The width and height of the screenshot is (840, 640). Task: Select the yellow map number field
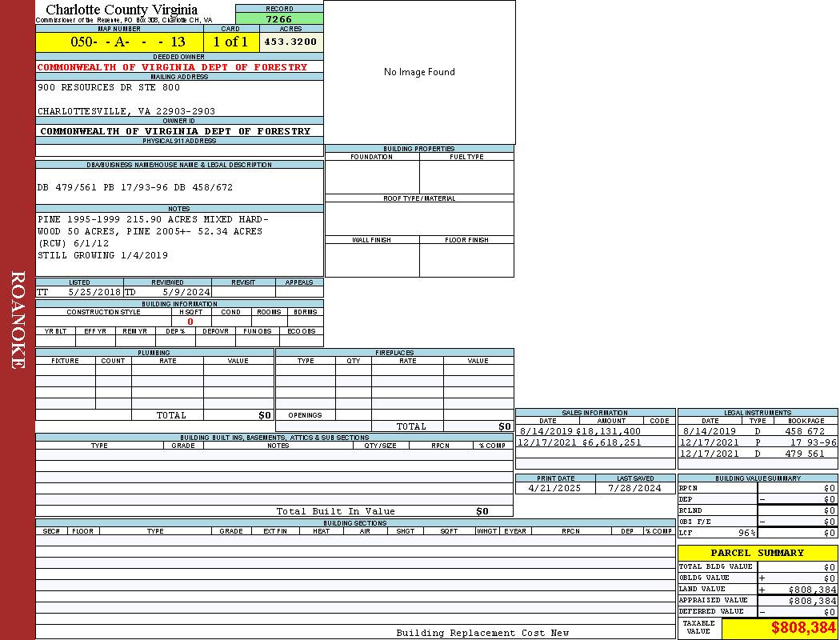point(119,42)
